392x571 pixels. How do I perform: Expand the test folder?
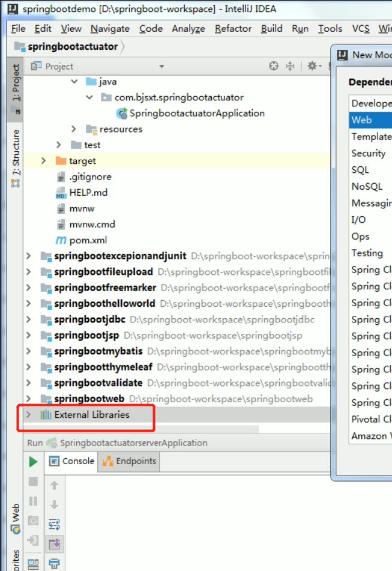pyautogui.click(x=59, y=145)
